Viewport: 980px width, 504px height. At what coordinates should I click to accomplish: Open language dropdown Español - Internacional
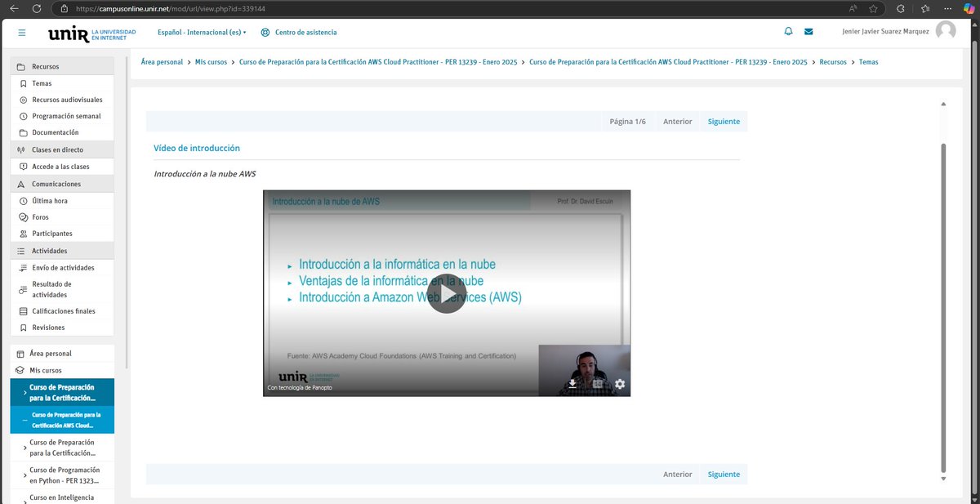coord(202,33)
